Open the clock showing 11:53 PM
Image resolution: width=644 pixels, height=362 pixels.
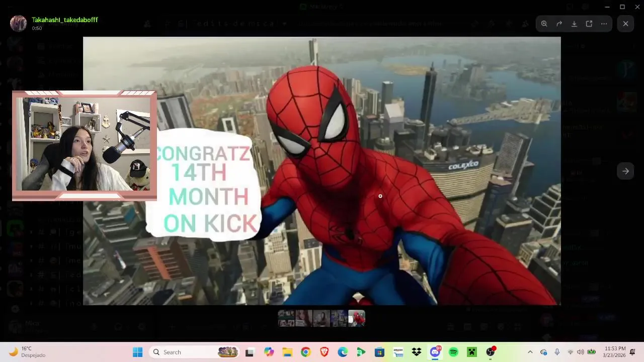(615, 352)
